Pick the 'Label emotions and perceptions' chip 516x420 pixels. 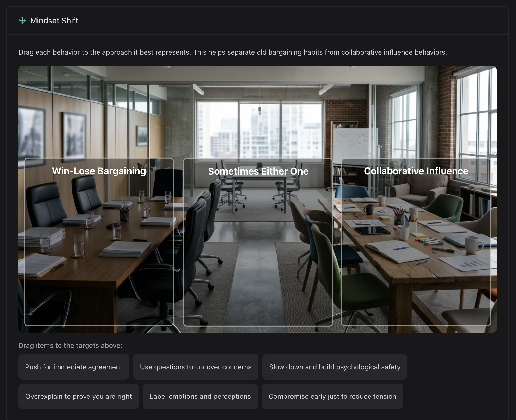(x=200, y=396)
